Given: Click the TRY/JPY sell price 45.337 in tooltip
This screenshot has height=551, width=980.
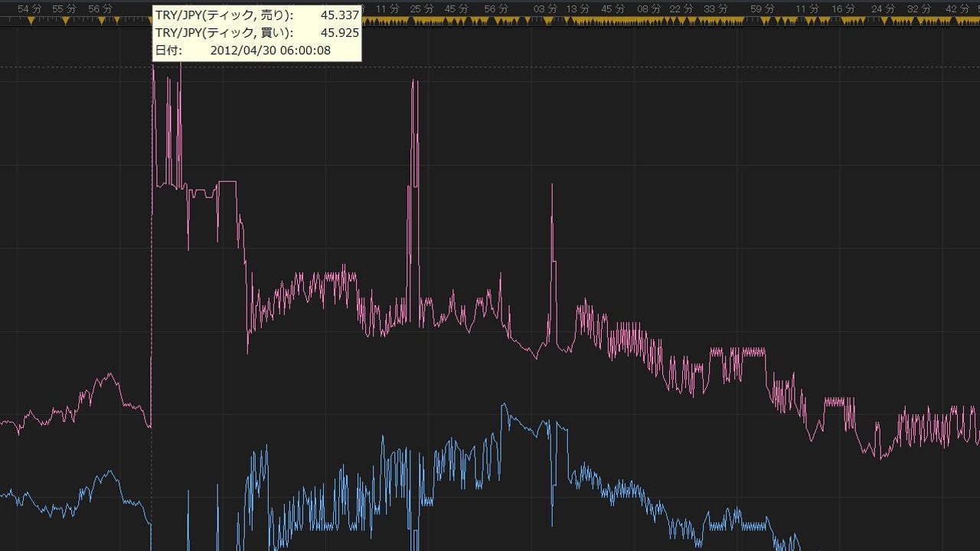Looking at the screenshot, I should [x=339, y=15].
